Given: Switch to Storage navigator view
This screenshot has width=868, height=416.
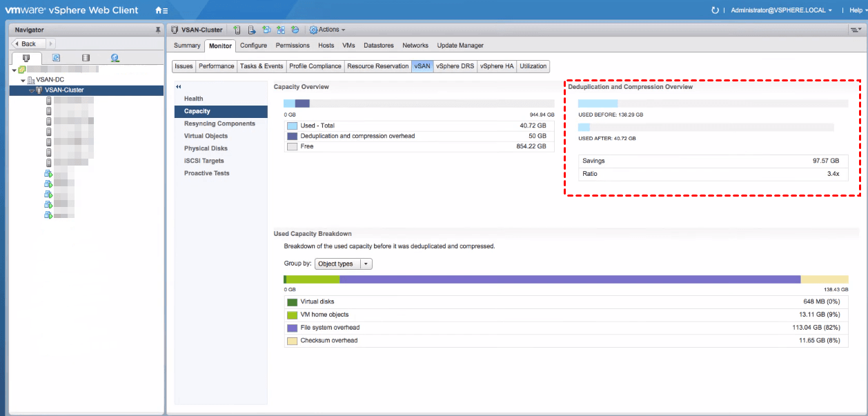Looking at the screenshot, I should [86, 59].
